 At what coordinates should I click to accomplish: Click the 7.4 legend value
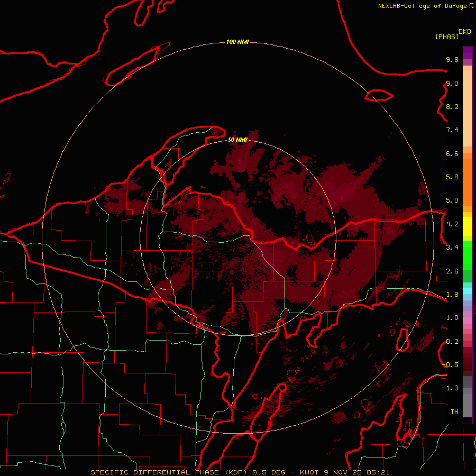coord(452,130)
